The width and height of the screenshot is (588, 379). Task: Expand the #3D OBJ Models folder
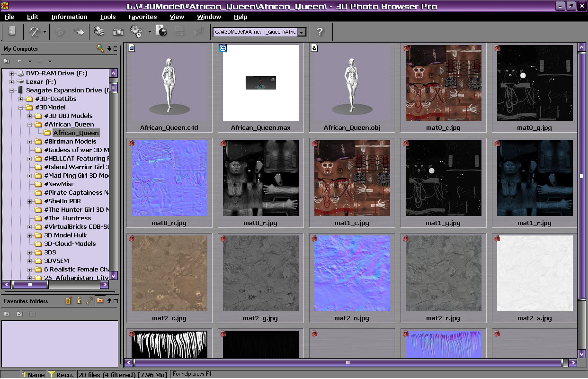click(x=30, y=116)
